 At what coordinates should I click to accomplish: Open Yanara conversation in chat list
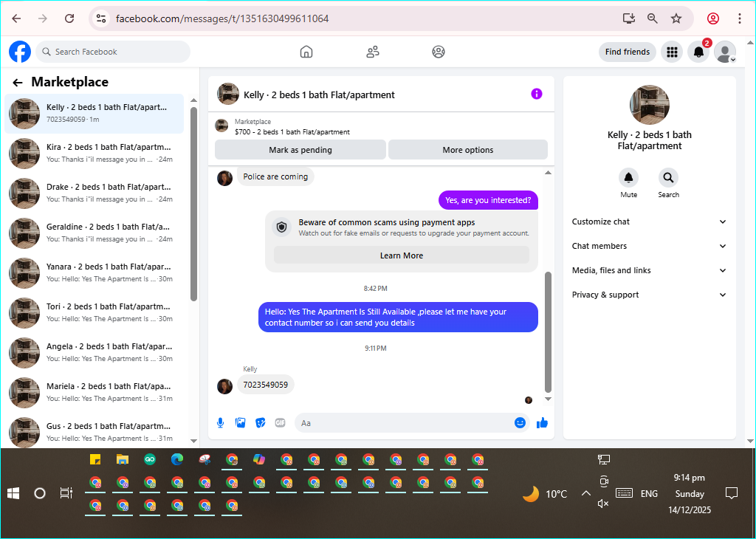[94, 273]
